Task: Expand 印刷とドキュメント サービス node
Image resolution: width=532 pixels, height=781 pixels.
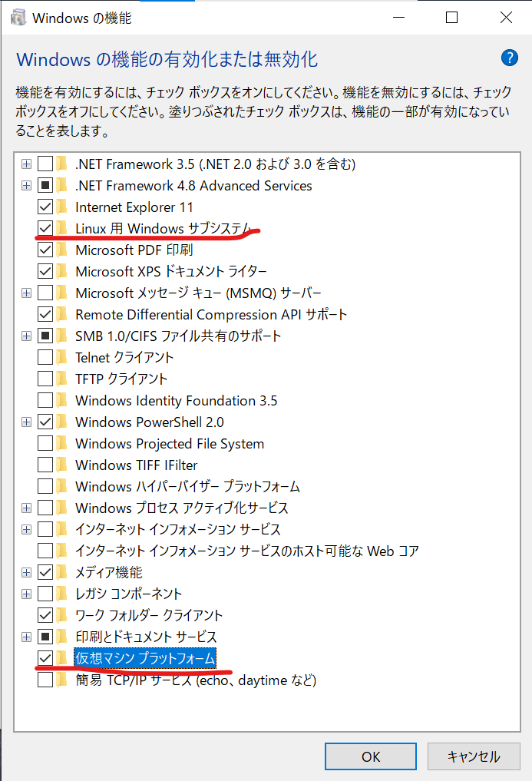Action: [26, 637]
